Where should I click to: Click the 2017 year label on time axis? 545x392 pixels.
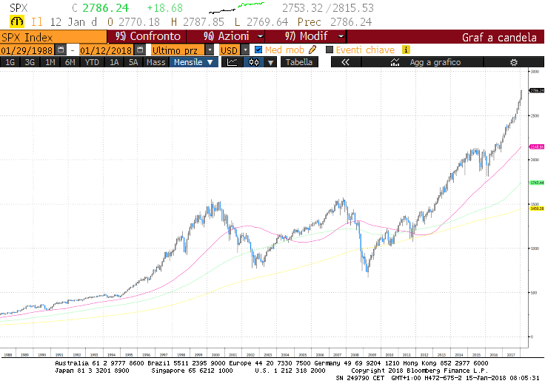click(511, 355)
